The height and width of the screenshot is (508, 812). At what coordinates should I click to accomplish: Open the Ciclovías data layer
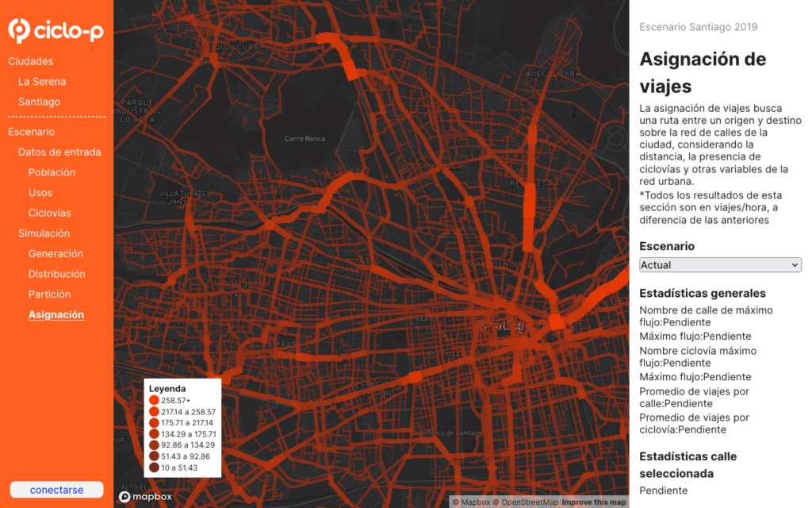coord(49,213)
